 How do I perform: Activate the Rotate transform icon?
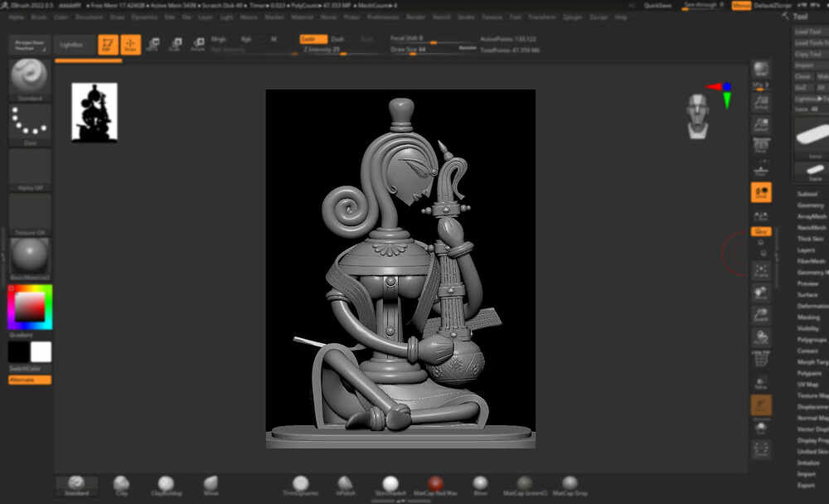(x=198, y=45)
